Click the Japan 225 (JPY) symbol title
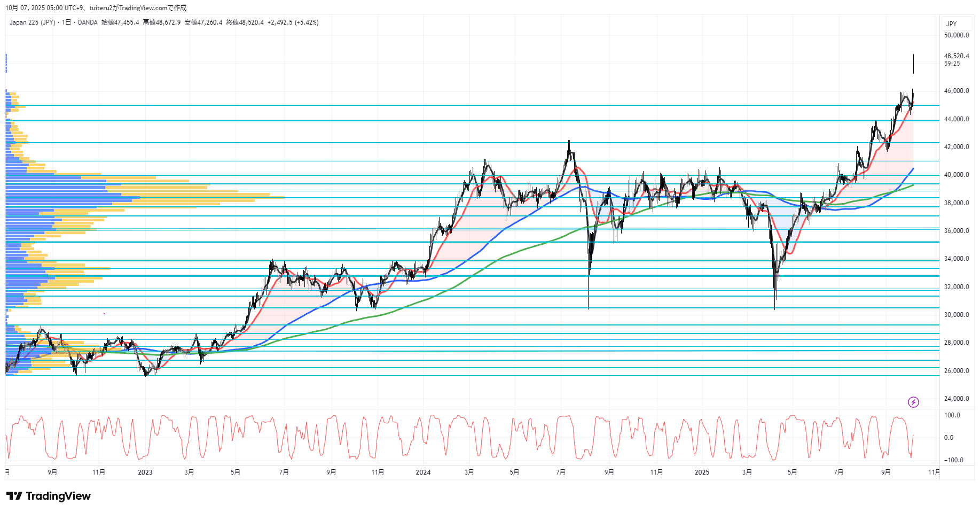 pos(32,22)
